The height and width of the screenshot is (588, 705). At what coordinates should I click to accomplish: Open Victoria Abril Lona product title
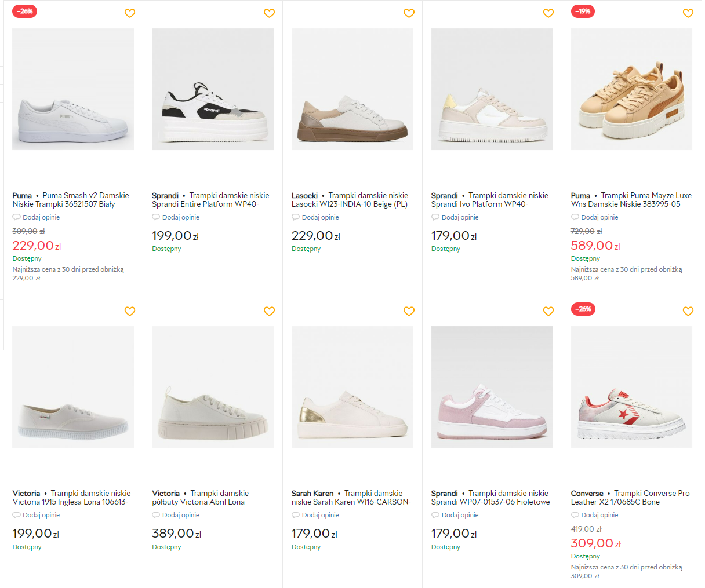[201, 498]
